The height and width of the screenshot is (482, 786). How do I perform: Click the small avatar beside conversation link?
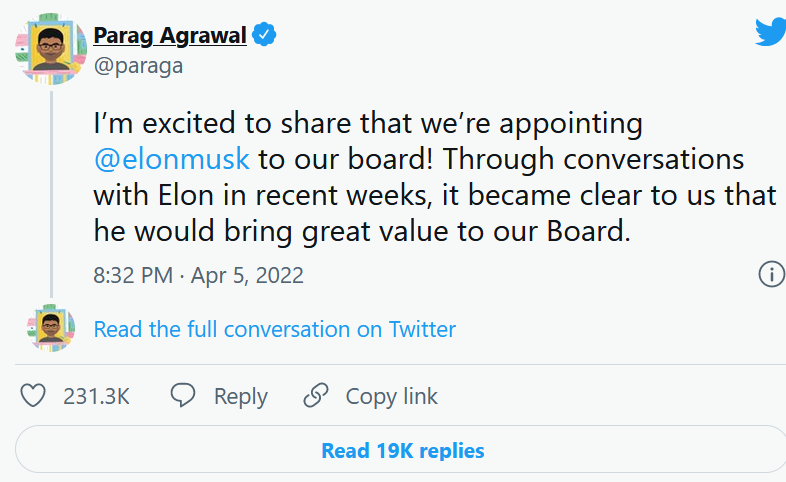[x=50, y=329]
